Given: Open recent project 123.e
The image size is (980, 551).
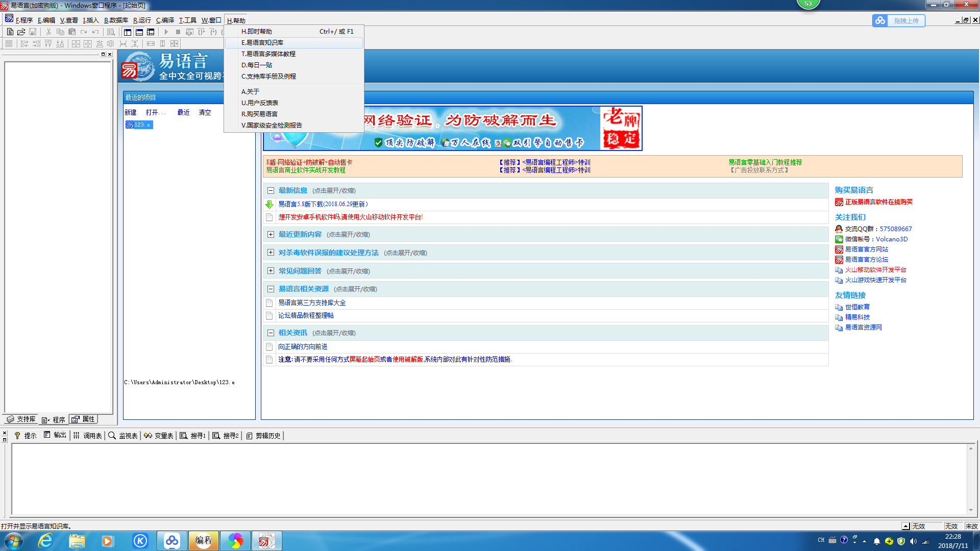Looking at the screenshot, I should point(139,125).
